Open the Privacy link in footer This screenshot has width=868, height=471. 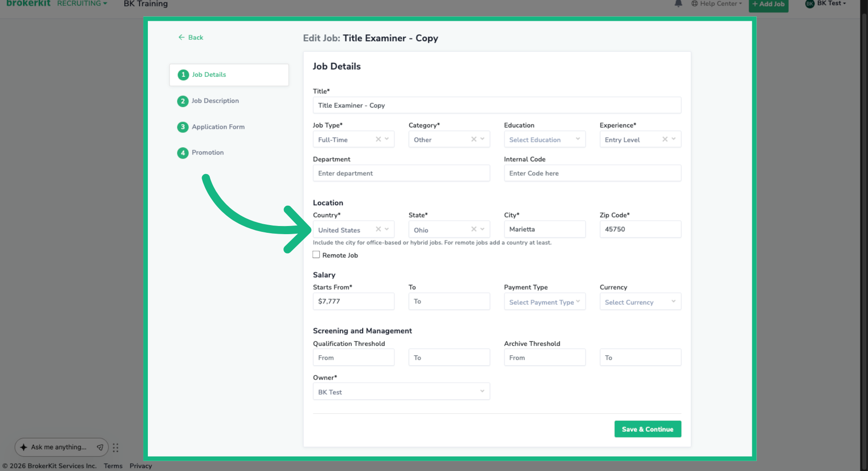141,466
